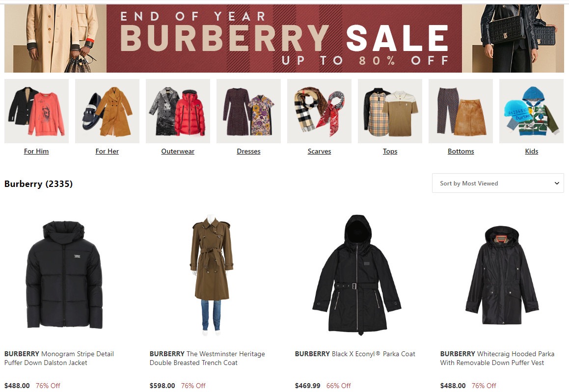Open the For Her category image
The width and height of the screenshot is (569, 392).
107,111
